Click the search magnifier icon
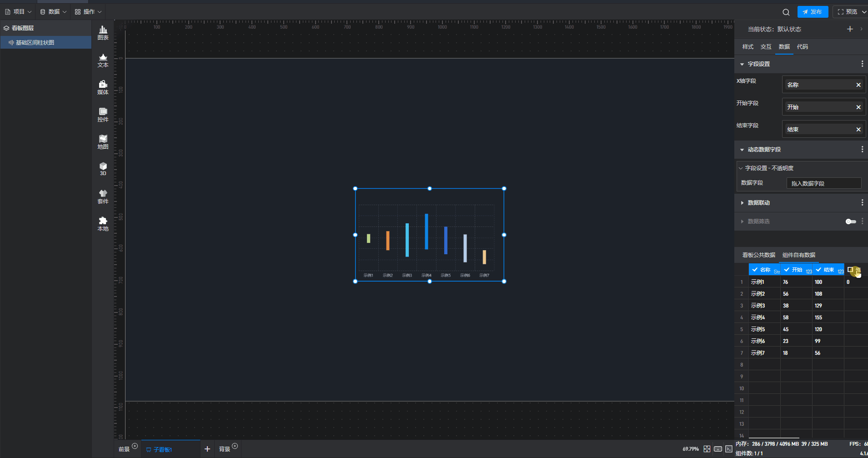The image size is (868, 458). pyautogui.click(x=786, y=12)
